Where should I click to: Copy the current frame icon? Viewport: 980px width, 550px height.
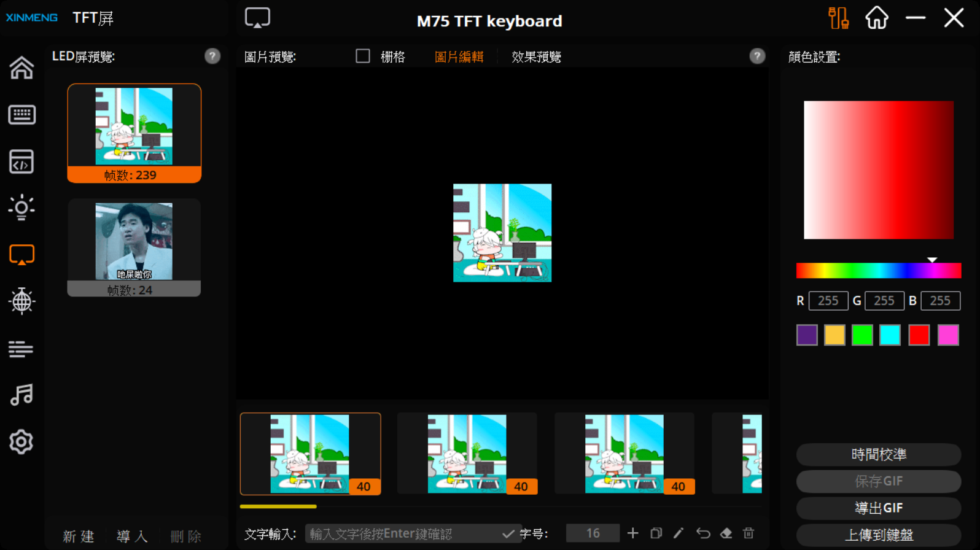pyautogui.click(x=656, y=533)
